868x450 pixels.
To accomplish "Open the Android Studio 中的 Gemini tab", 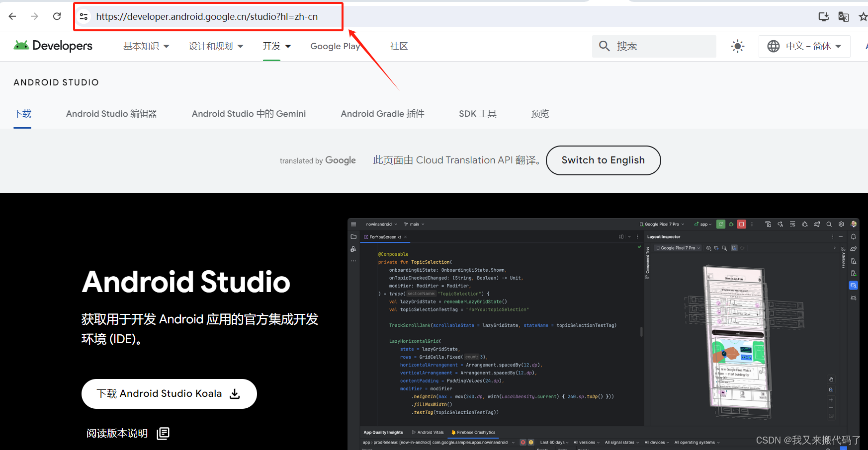I will click(249, 114).
